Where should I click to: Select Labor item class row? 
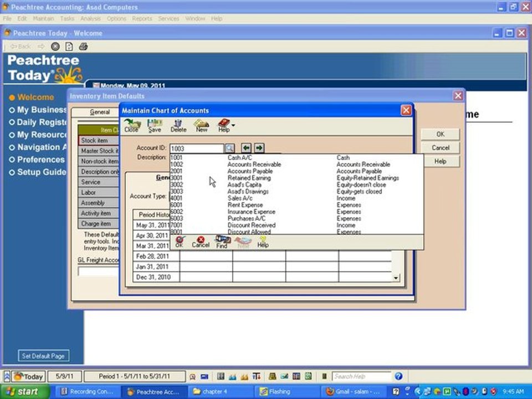(99, 193)
